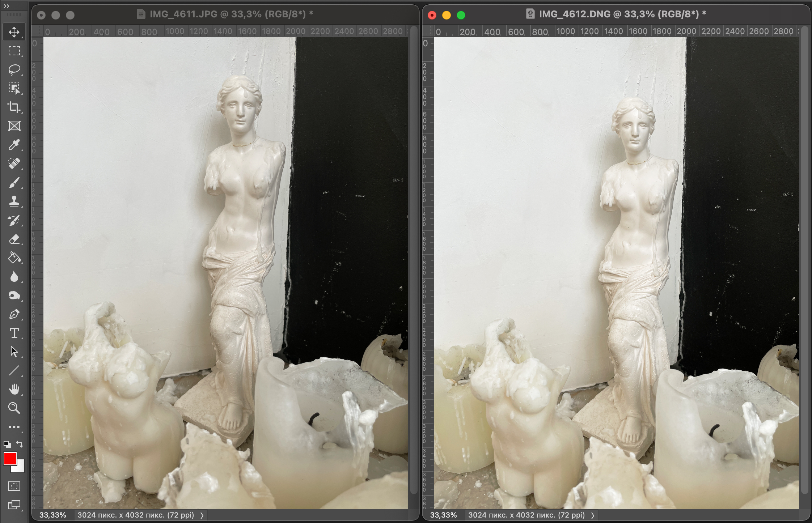
Task: Click the JPG file icon in title bar
Action: pyautogui.click(x=141, y=14)
